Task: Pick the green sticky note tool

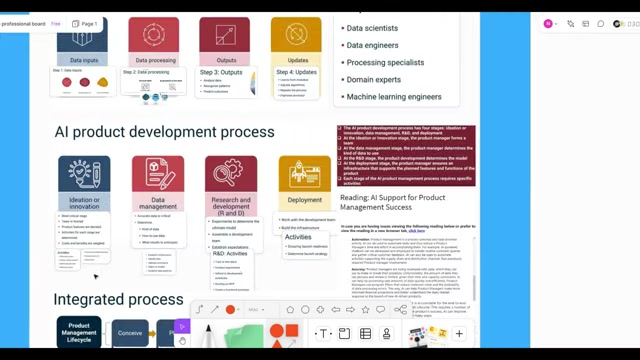Action: pyautogui.click(x=244, y=336)
